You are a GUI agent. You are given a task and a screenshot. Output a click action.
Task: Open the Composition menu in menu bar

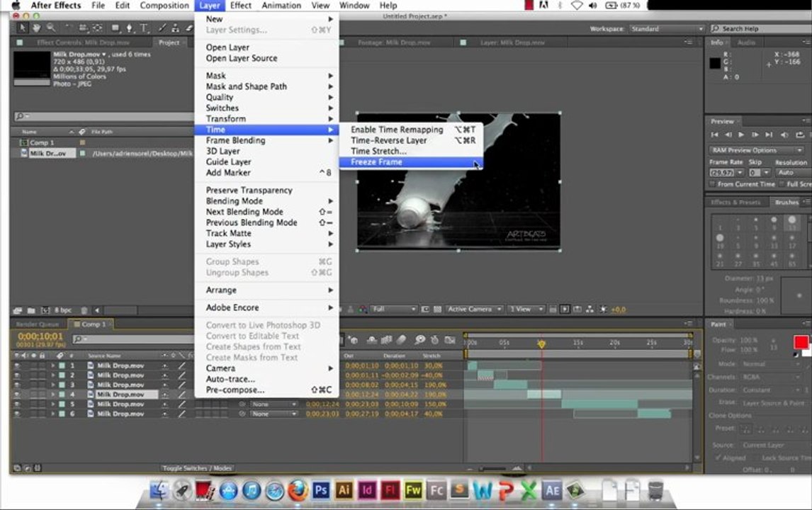(x=164, y=5)
